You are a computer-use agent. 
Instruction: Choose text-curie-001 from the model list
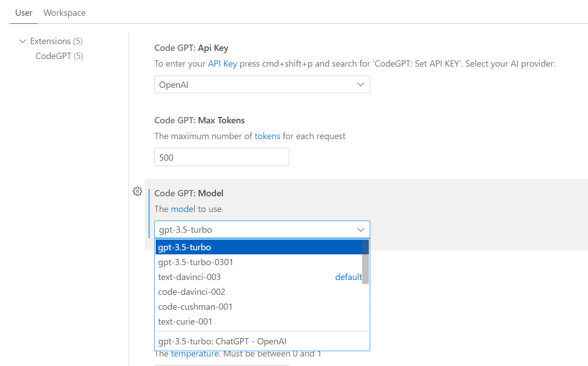(259, 321)
